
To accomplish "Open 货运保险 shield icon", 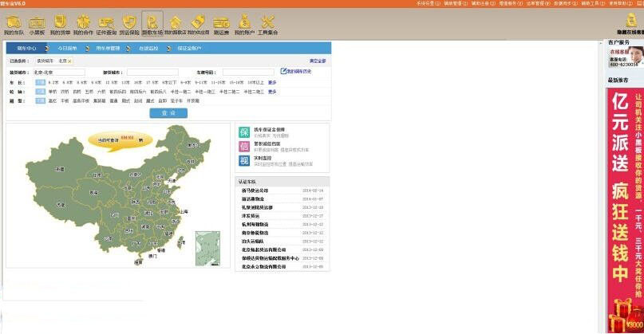I will pos(129,25).
